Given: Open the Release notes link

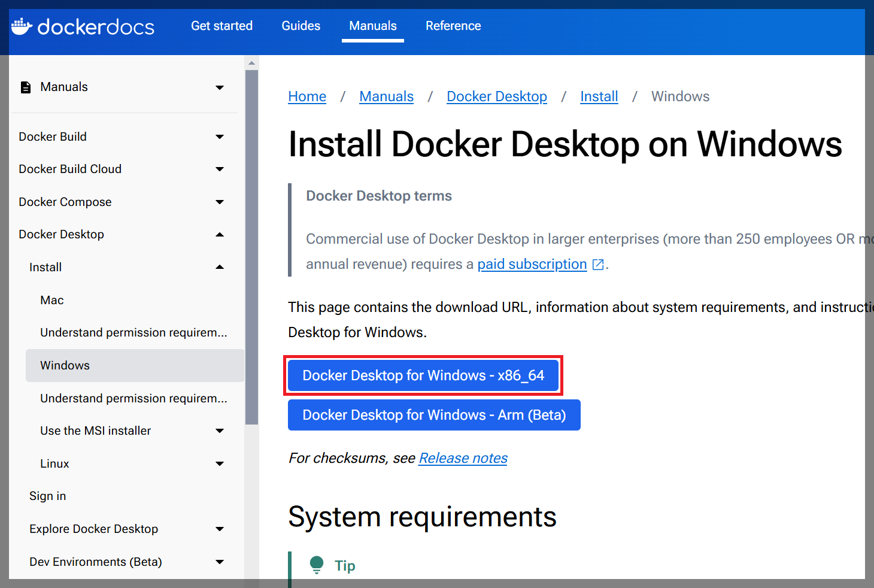Looking at the screenshot, I should point(463,458).
